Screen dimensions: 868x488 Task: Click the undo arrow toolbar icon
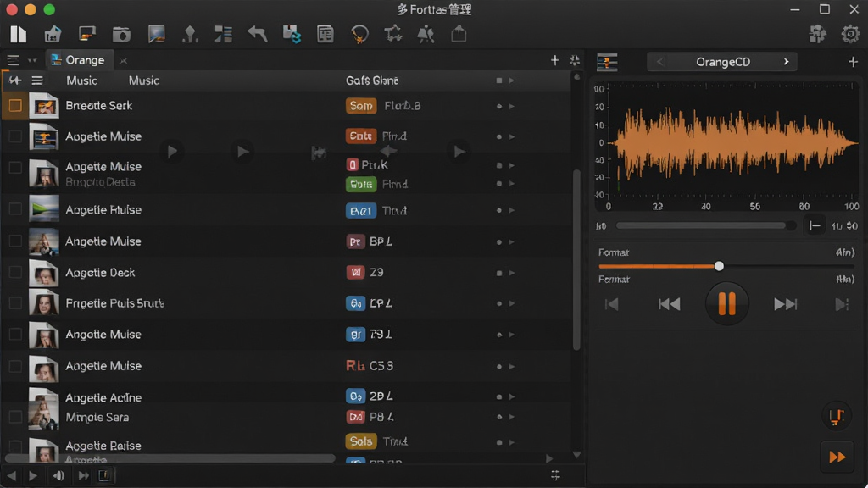pos(258,34)
